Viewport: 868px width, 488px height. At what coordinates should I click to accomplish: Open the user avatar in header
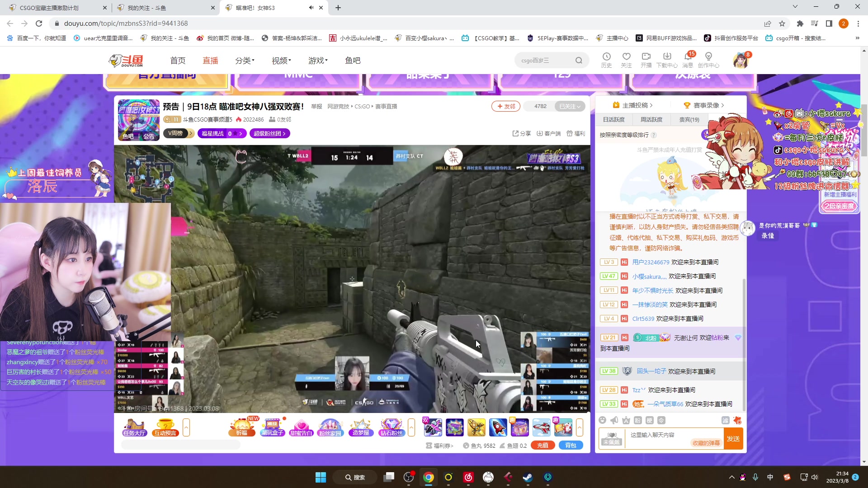pyautogui.click(x=741, y=60)
